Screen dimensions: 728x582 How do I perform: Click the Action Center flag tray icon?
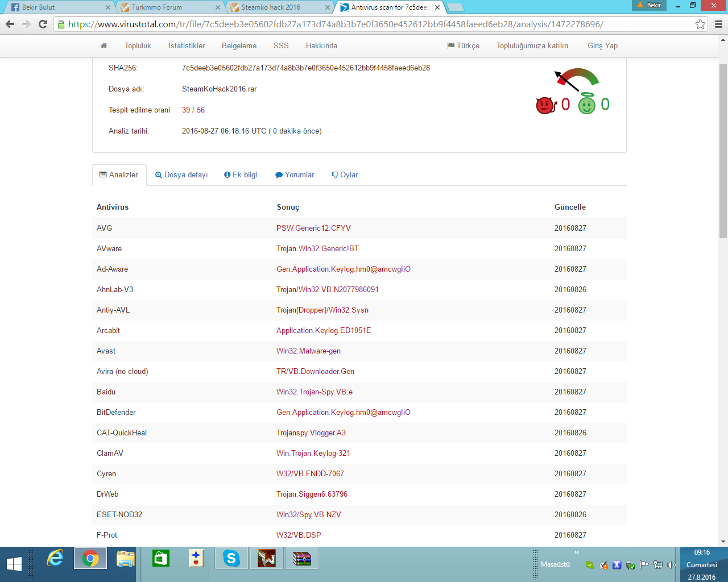tap(644, 565)
